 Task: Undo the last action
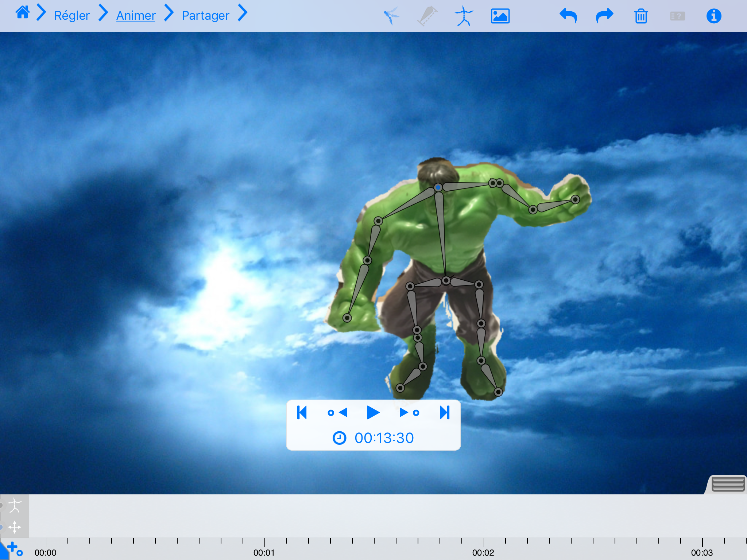pyautogui.click(x=568, y=16)
